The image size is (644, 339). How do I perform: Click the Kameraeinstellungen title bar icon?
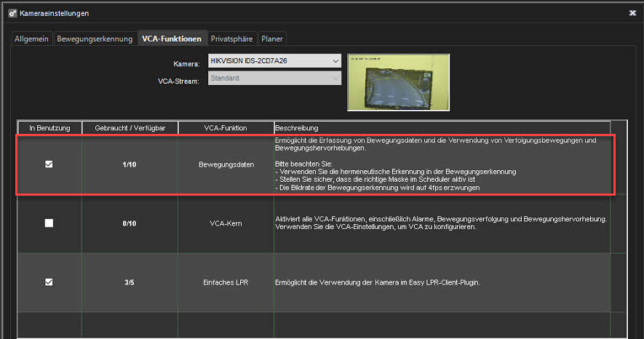(11, 13)
